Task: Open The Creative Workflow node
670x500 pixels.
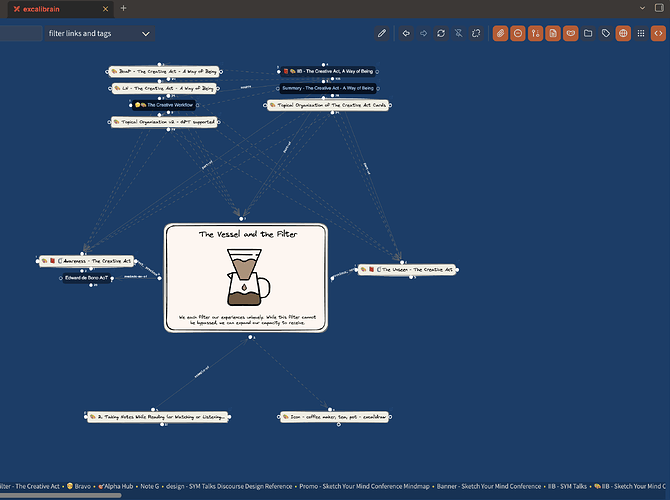Action: 165,105
